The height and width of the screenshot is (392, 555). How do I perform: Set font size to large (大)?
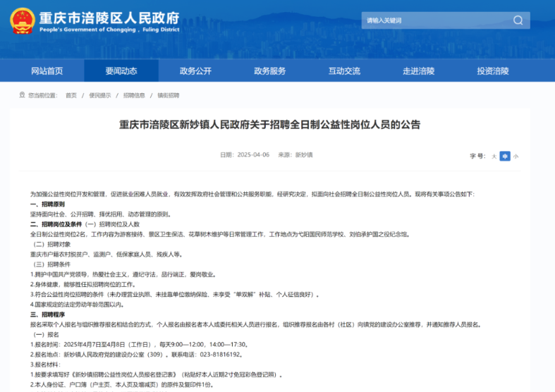pyautogui.click(x=494, y=156)
